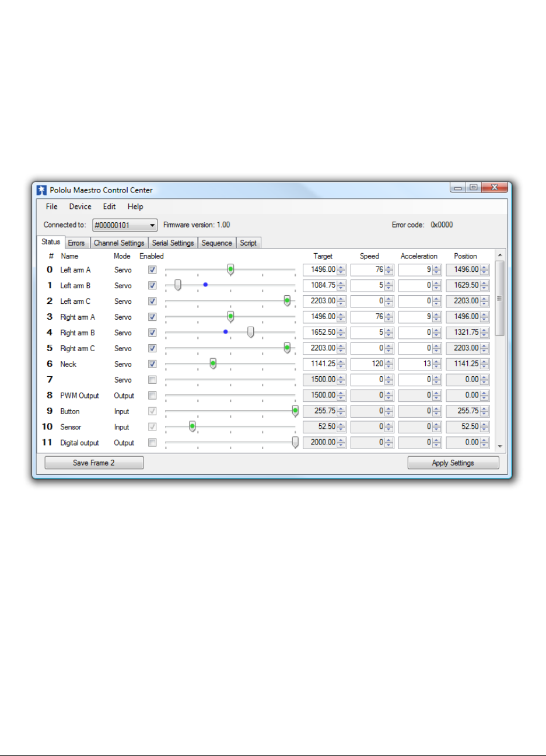Switch to the Script tab
546x756 pixels.
[x=249, y=243]
